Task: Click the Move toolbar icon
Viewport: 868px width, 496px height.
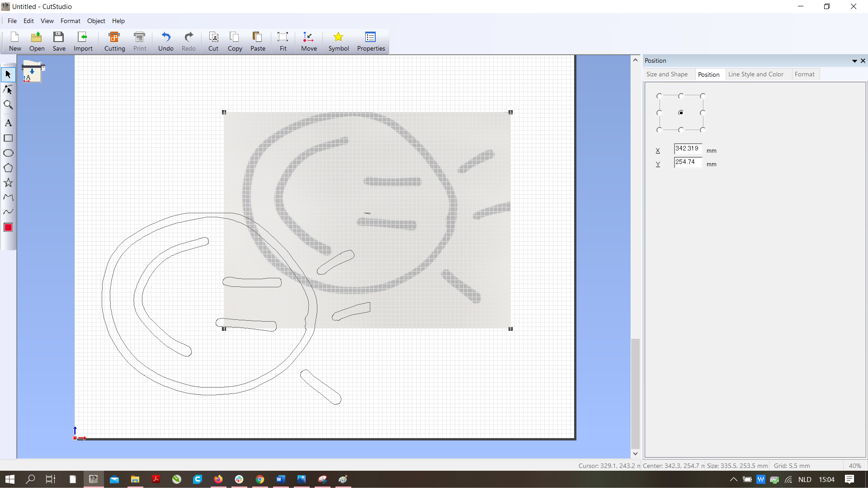Action: [309, 42]
